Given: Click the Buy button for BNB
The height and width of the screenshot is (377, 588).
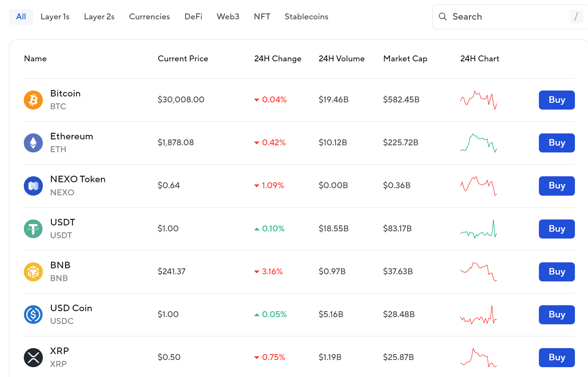Looking at the screenshot, I should (x=557, y=272).
